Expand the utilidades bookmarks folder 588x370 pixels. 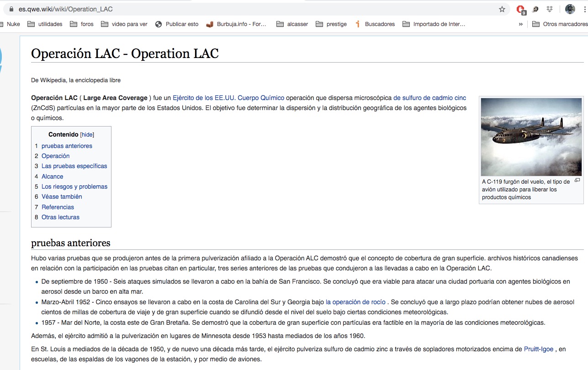click(45, 24)
